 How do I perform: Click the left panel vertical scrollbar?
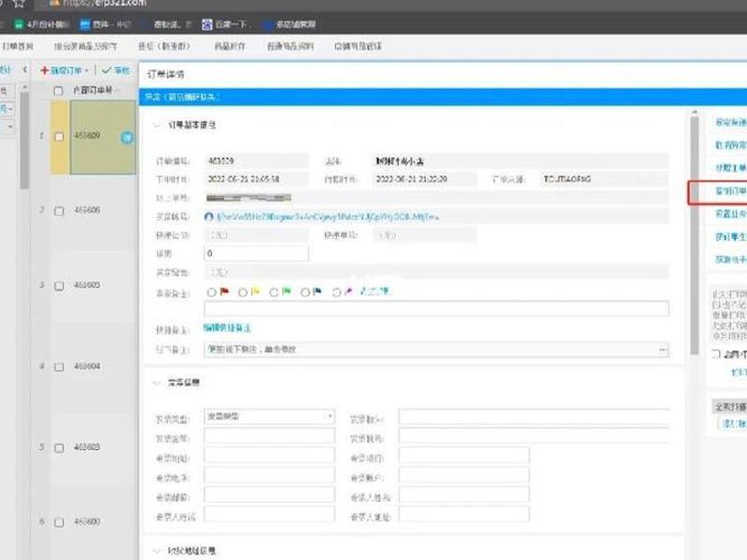pyautogui.click(x=24, y=141)
